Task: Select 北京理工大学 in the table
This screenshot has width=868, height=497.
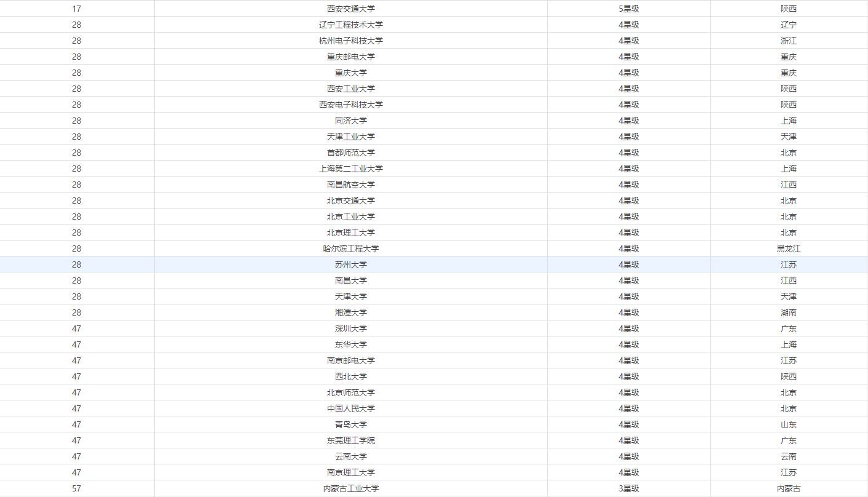Action: coord(350,233)
